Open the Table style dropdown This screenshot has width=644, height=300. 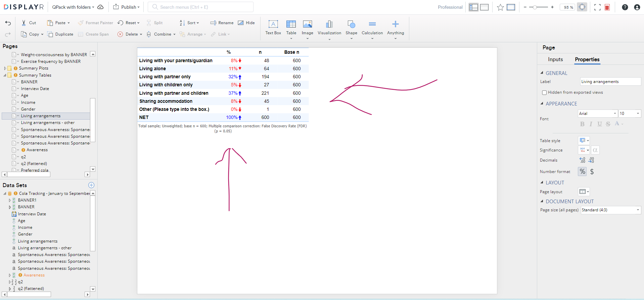coord(584,140)
